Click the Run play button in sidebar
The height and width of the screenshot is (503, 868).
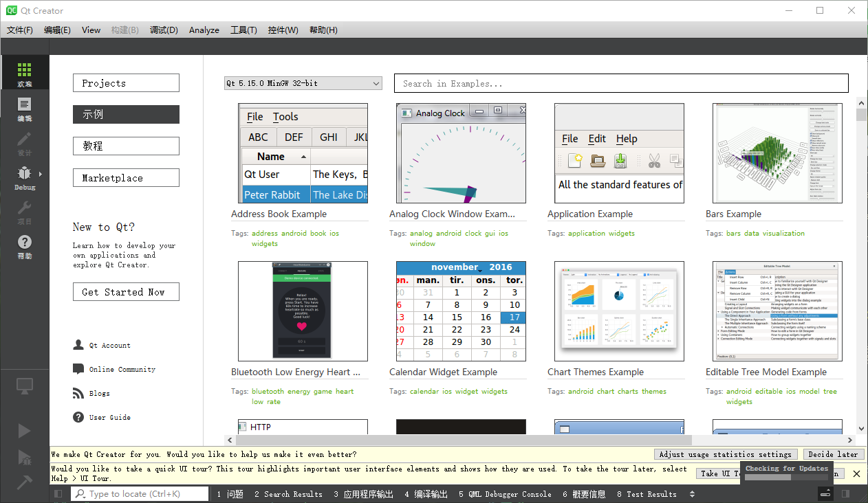pyautogui.click(x=25, y=430)
